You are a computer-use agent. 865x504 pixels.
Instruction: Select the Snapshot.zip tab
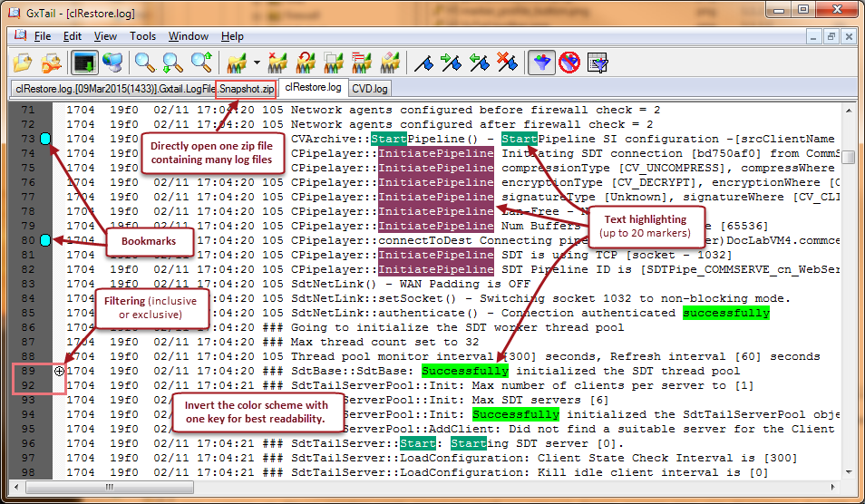coord(246,89)
